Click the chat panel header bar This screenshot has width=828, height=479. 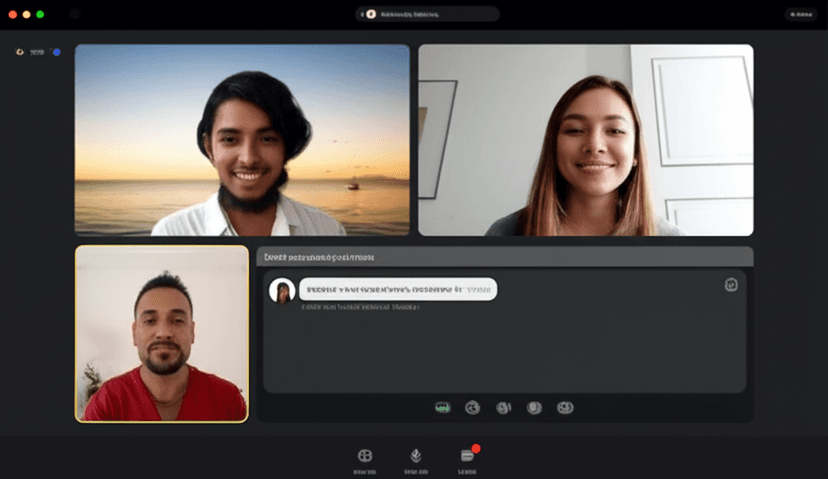(x=504, y=257)
